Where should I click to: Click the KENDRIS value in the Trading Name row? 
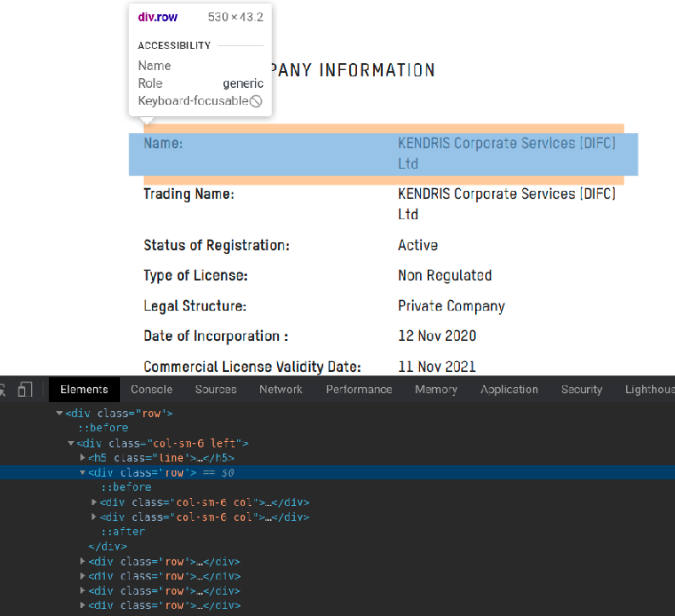[506, 204]
